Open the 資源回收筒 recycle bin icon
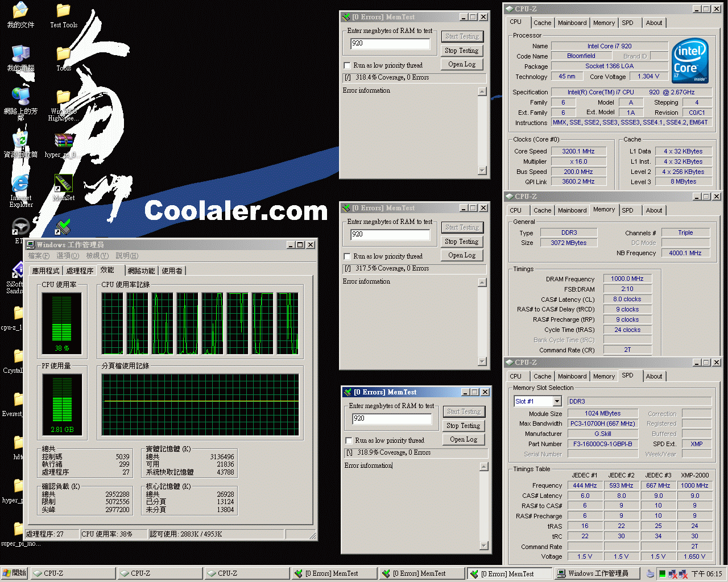Screen dimensions: 728x582 click(20, 139)
